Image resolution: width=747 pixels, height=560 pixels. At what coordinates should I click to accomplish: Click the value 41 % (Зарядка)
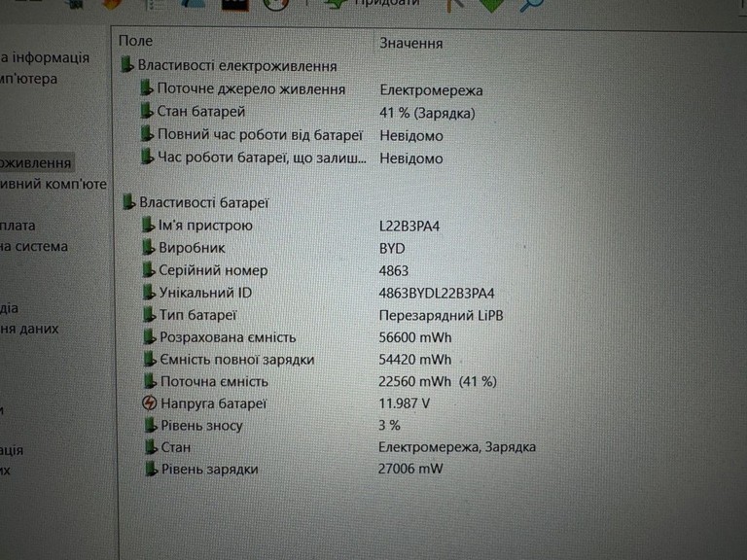point(427,113)
